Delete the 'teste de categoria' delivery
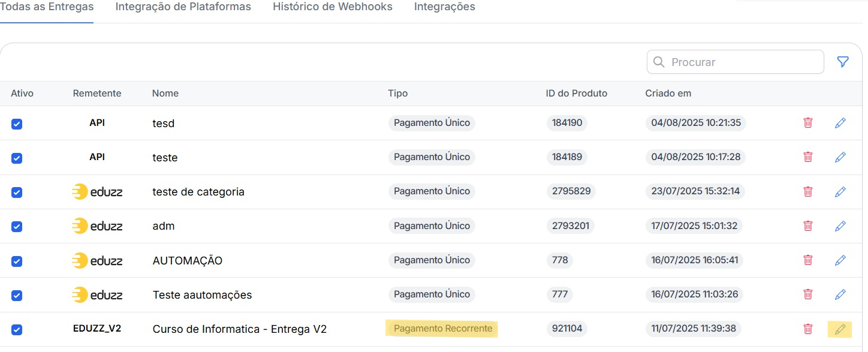The height and width of the screenshot is (352, 868). [808, 192]
